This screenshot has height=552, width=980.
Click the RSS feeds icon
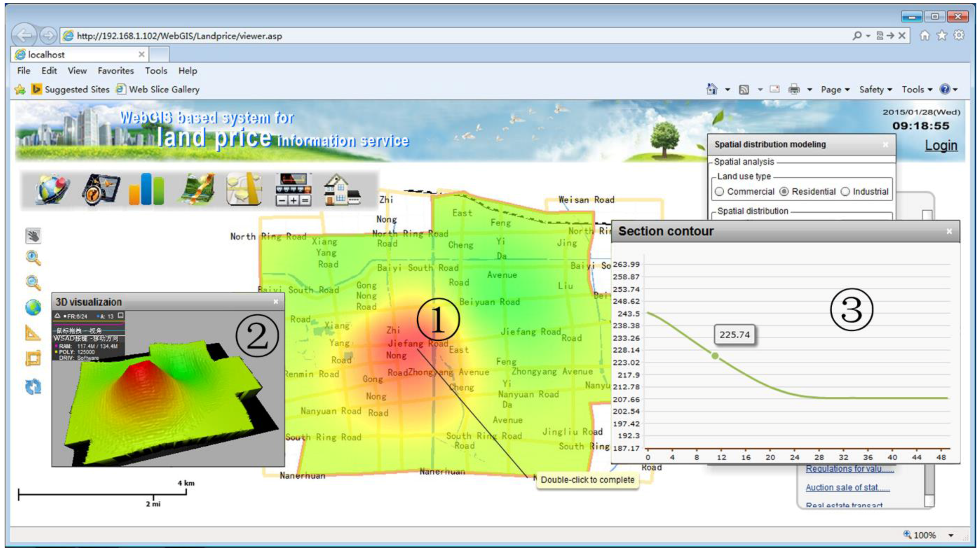pos(744,90)
